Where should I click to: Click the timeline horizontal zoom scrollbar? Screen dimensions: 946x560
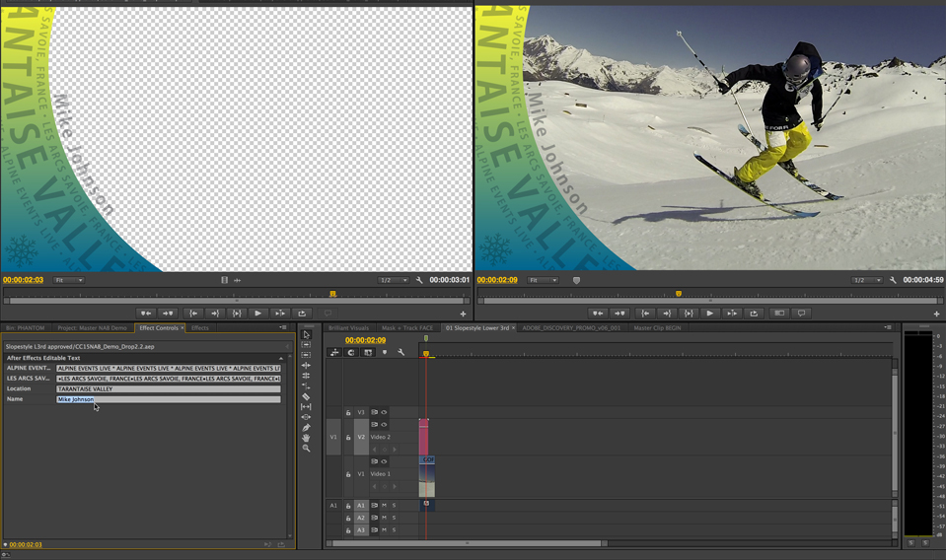click(467, 543)
